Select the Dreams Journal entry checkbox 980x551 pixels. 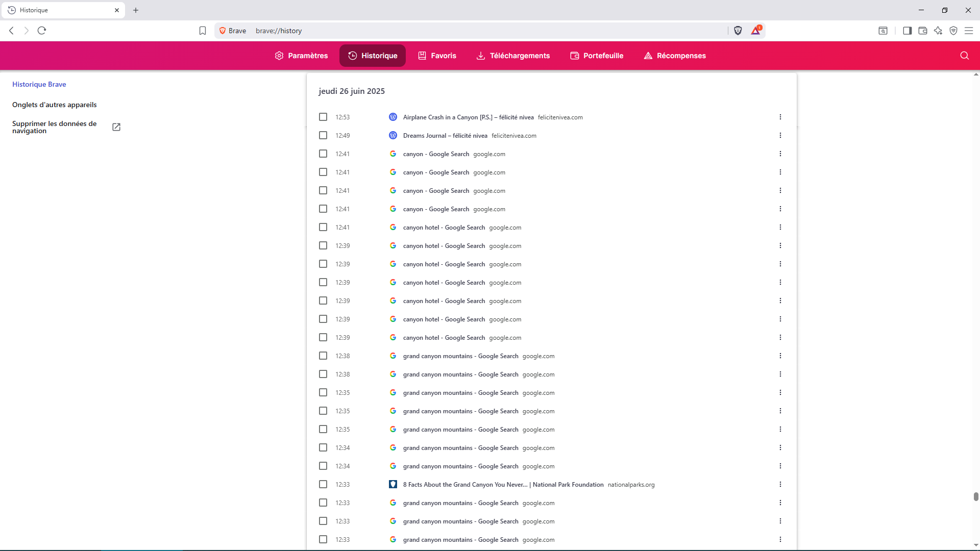pyautogui.click(x=323, y=136)
